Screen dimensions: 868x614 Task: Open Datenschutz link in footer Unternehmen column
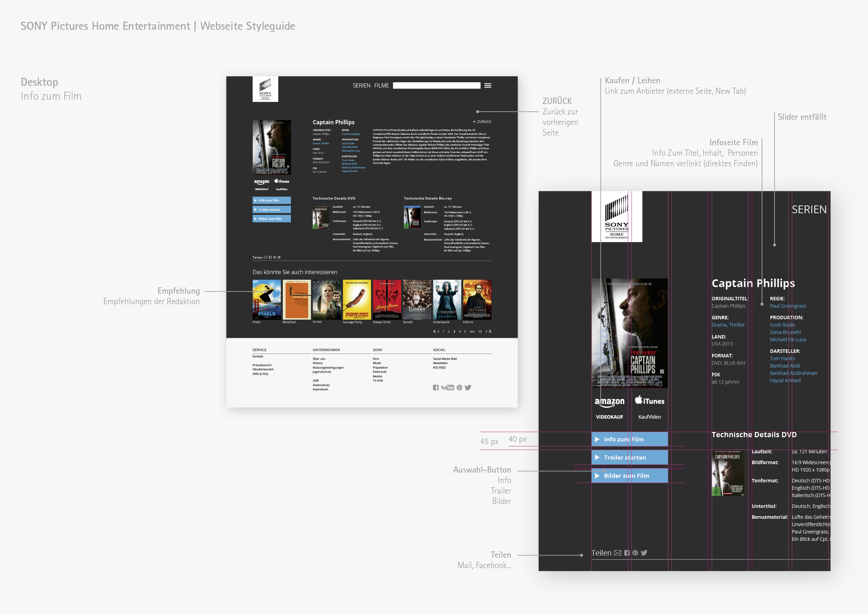click(x=321, y=385)
